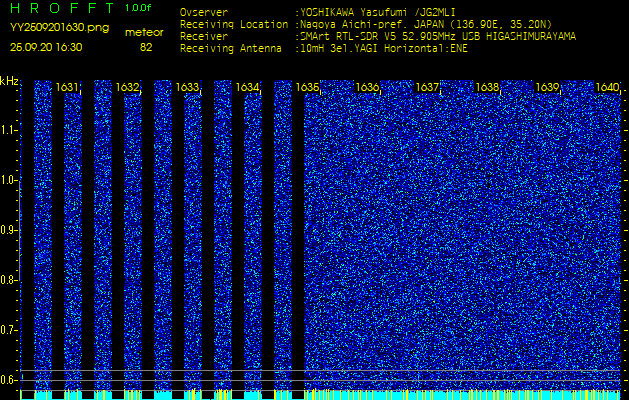Click the 1633 time marker

(187, 88)
